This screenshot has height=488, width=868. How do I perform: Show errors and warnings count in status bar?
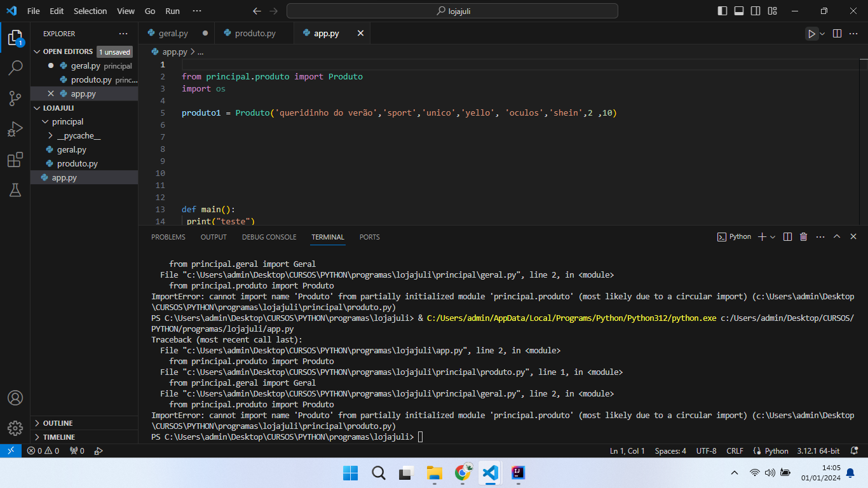pos(43,451)
